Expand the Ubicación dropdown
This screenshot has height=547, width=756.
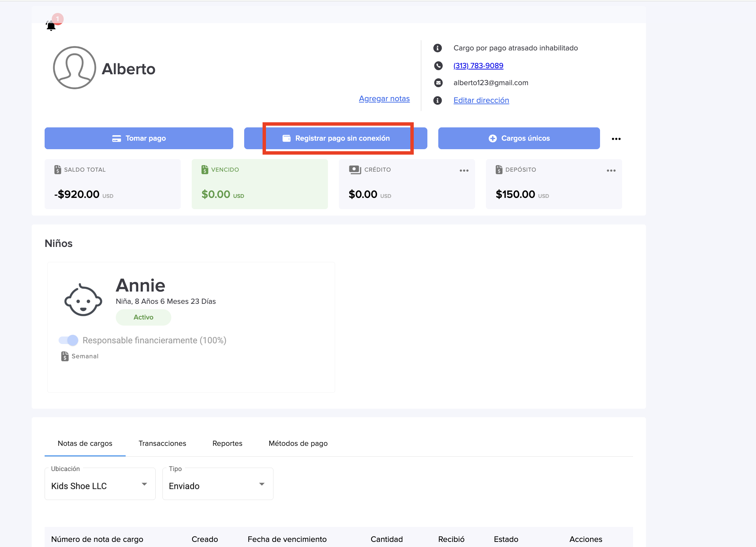coord(100,484)
